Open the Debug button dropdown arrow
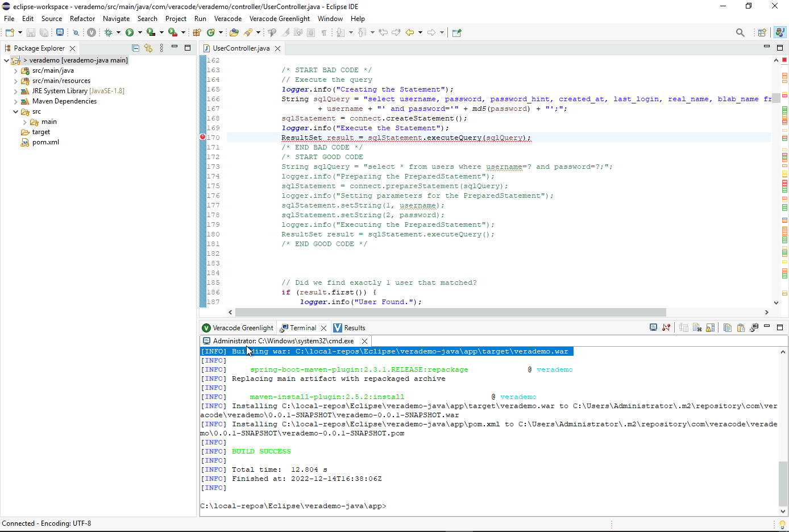This screenshot has height=532, width=789. 118,32
